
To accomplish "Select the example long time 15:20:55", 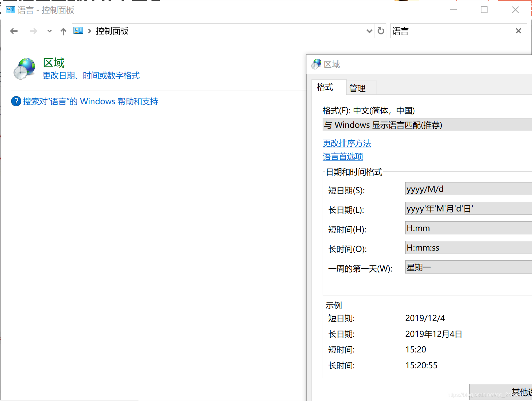I will 421,365.
